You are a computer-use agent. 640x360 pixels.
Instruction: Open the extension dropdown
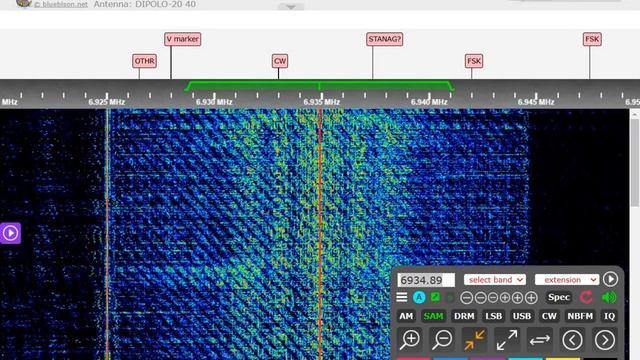567,280
